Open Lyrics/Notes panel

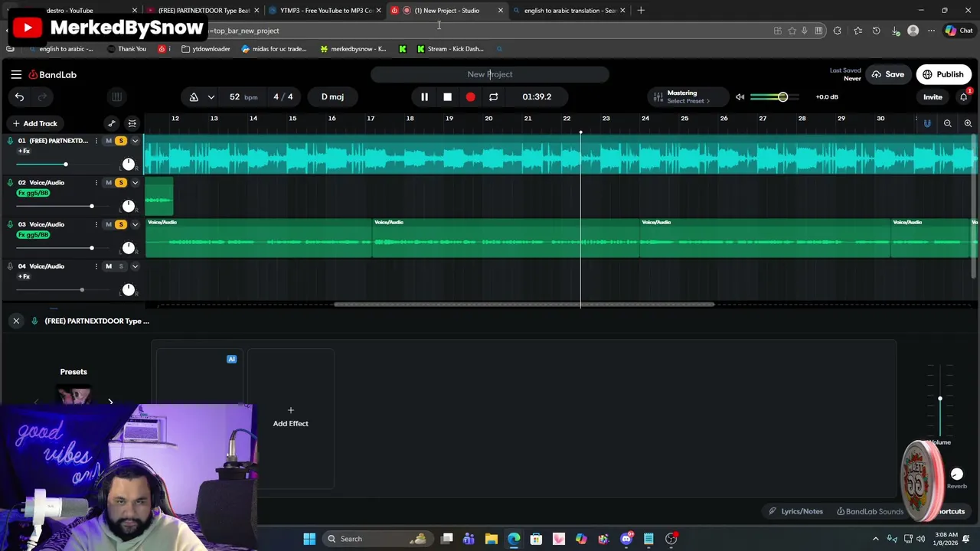point(795,511)
